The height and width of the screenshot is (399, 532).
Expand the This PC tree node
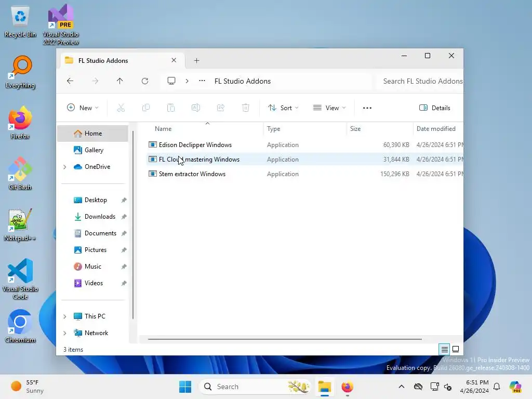65,316
